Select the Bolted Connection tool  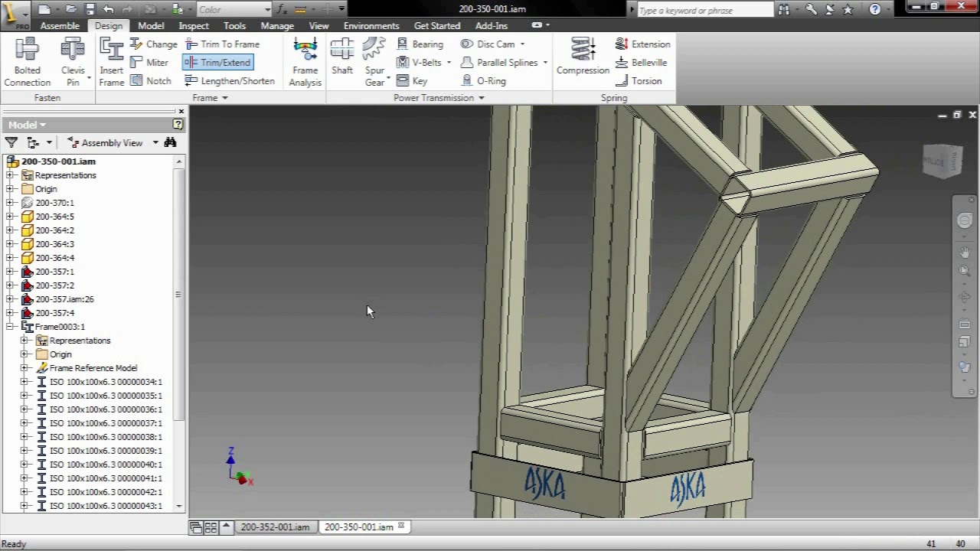pos(27,63)
